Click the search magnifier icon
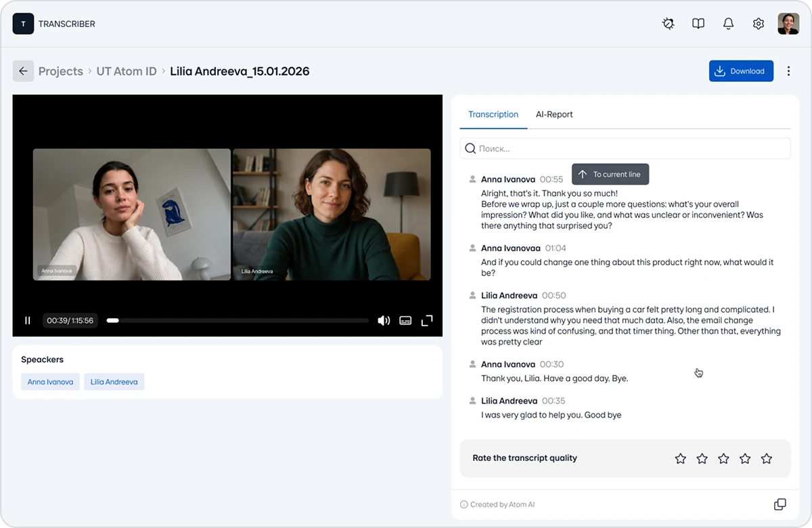Viewport: 812px width, 528px height. (x=470, y=148)
